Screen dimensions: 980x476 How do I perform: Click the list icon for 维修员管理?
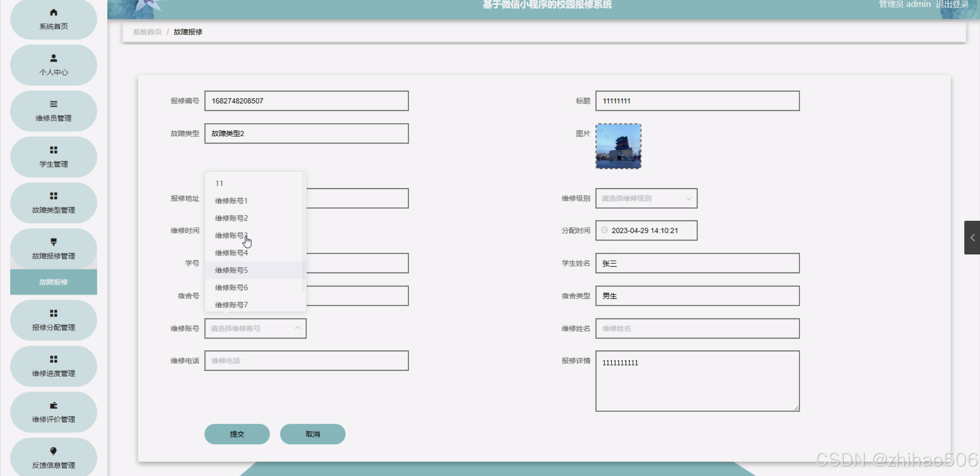[x=54, y=104]
